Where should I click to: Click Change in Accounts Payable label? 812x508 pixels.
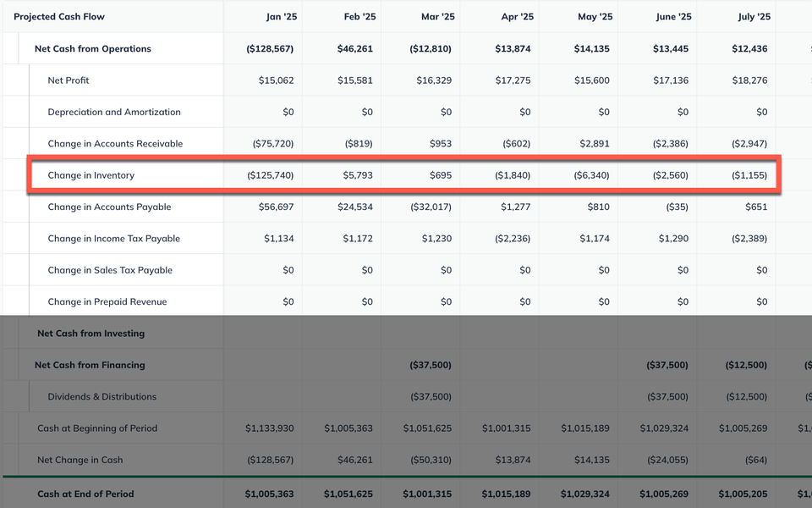pyautogui.click(x=109, y=207)
